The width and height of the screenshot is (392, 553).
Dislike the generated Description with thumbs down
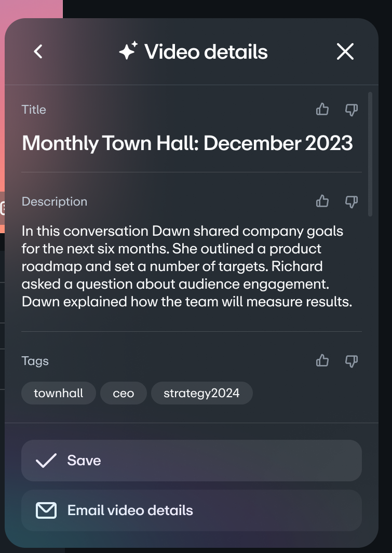coord(352,201)
